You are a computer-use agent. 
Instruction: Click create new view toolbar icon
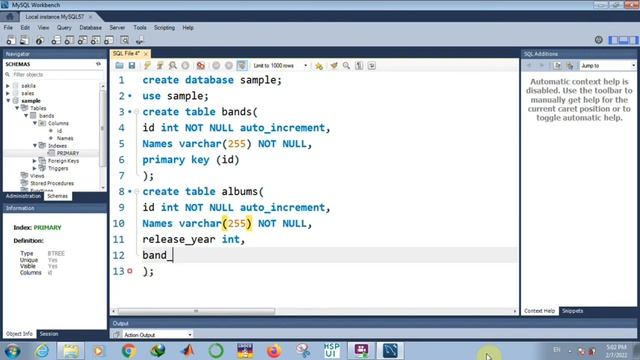(82, 40)
